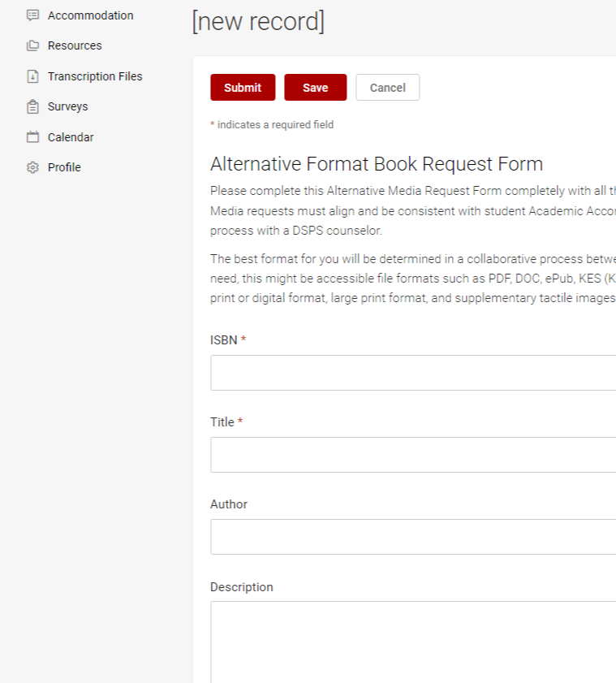Click the Transcription Files download icon

[32, 76]
